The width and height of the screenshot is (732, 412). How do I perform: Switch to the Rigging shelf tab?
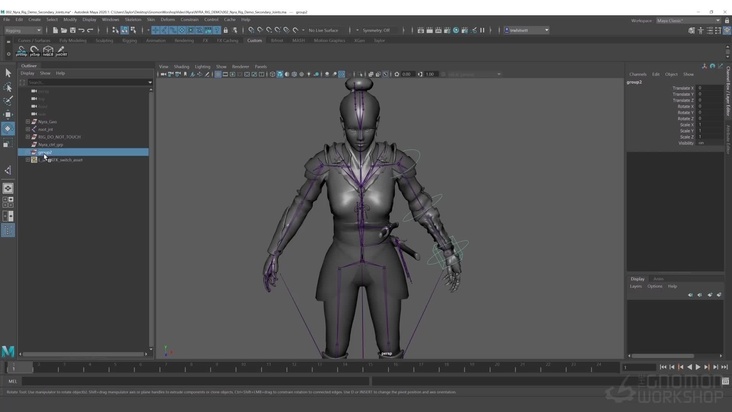coord(129,41)
